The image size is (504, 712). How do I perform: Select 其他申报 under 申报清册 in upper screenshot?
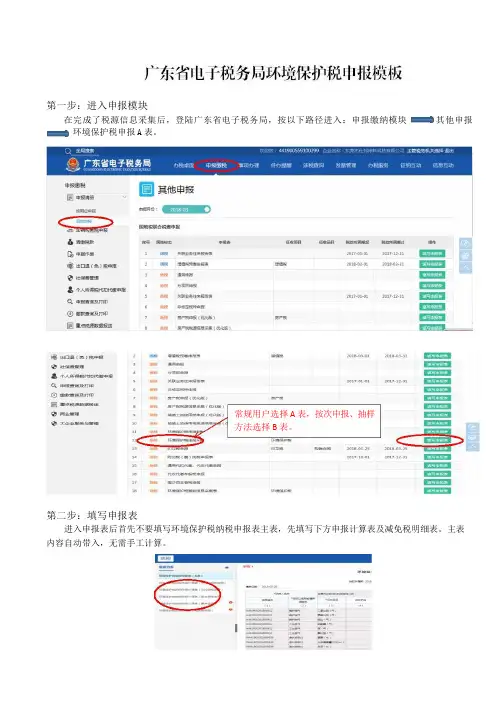[x=84, y=222]
